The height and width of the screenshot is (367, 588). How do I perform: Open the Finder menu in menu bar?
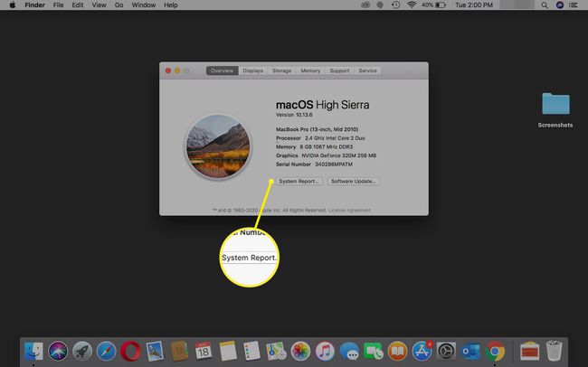coord(35,5)
